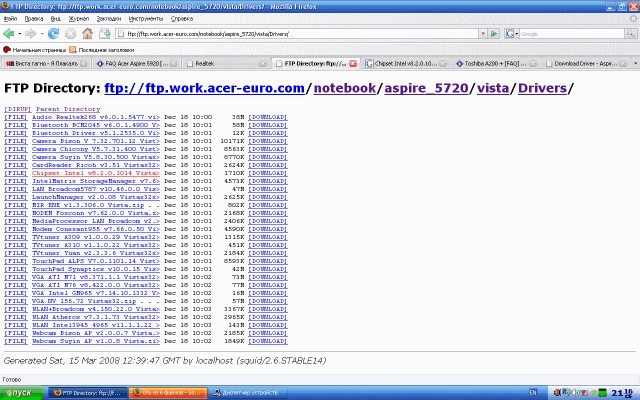Switch to the Download Driver - Aspire tab
Viewport: 640px width, 400px height.
[586, 63]
